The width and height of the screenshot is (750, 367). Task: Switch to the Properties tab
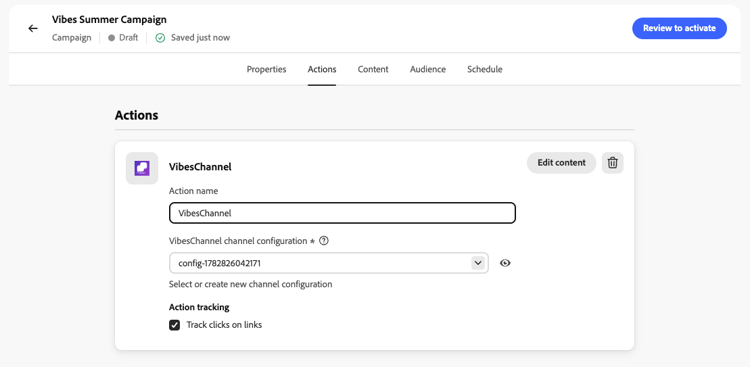[266, 69]
